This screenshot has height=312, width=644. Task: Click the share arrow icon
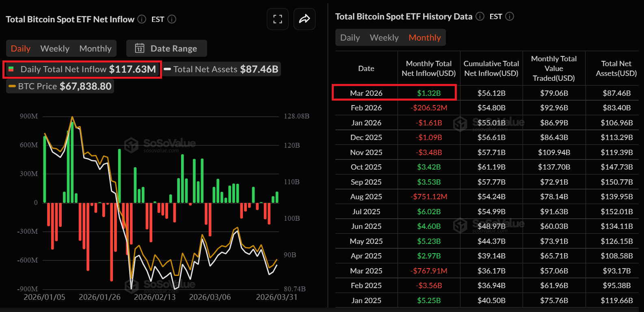(x=305, y=19)
